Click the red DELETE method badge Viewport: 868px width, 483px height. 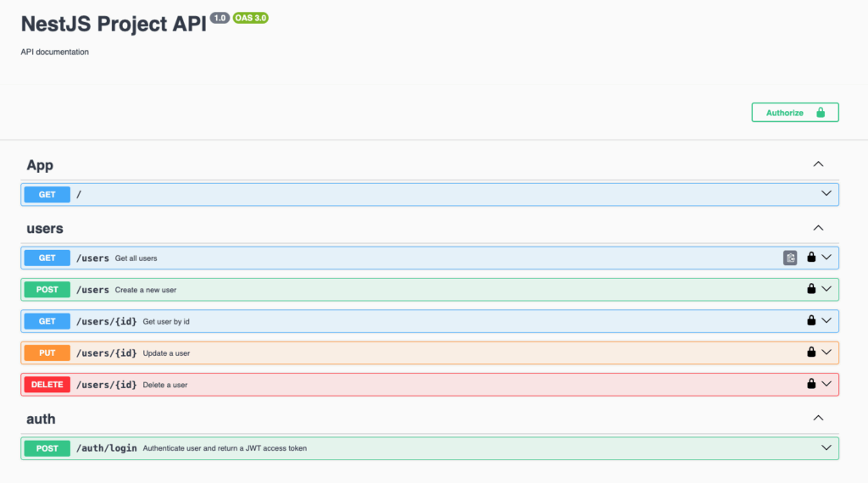47,385
